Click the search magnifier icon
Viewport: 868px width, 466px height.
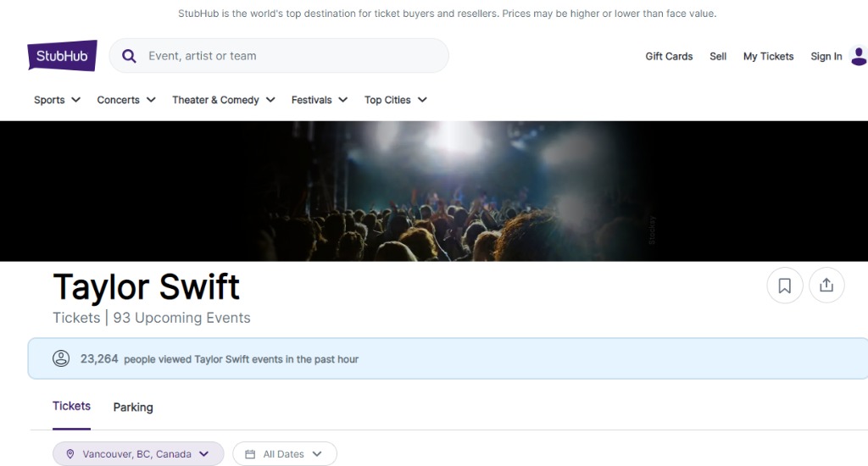tap(129, 56)
